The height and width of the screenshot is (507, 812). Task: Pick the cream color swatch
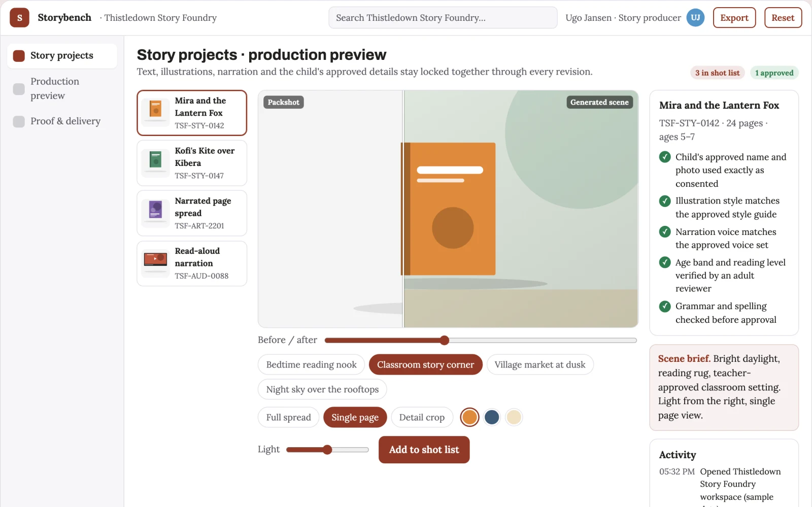point(514,417)
